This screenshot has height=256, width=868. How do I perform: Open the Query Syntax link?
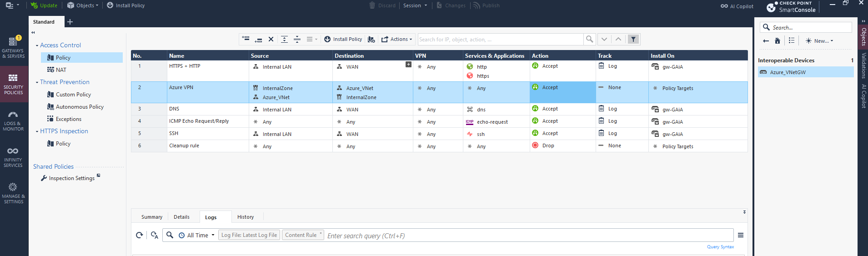pyautogui.click(x=720, y=247)
